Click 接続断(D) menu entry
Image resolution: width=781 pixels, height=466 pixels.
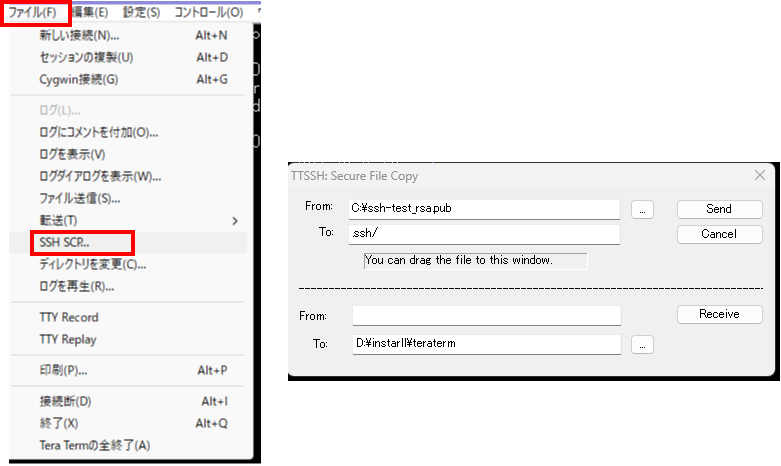65,401
